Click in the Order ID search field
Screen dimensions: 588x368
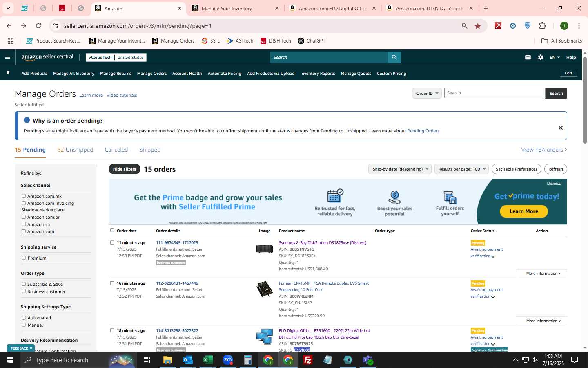click(x=494, y=93)
